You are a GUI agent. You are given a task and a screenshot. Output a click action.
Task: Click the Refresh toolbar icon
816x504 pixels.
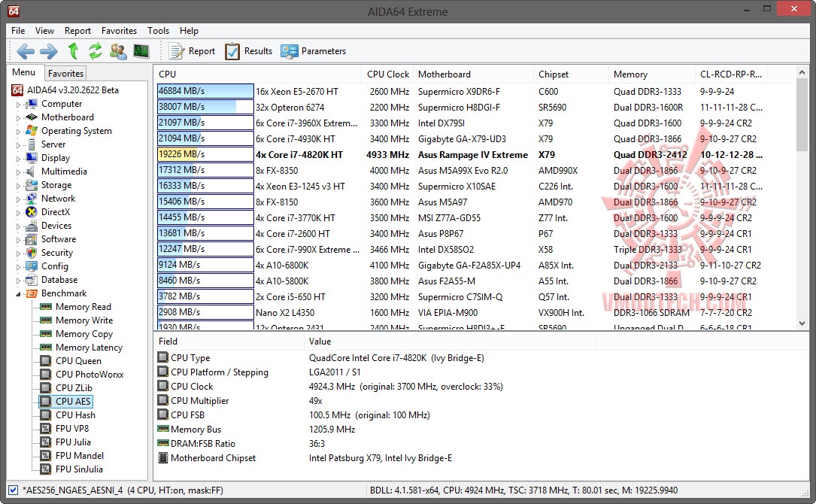click(95, 51)
